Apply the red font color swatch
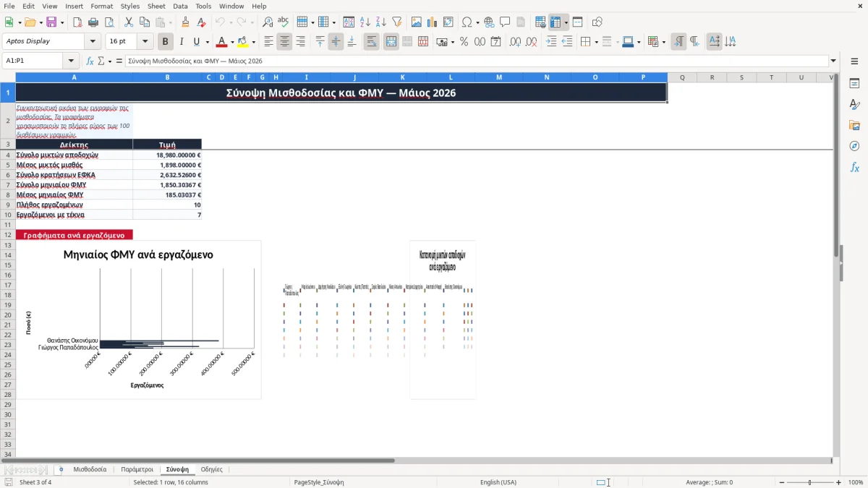Image resolution: width=868 pixels, height=488 pixels. [222, 42]
